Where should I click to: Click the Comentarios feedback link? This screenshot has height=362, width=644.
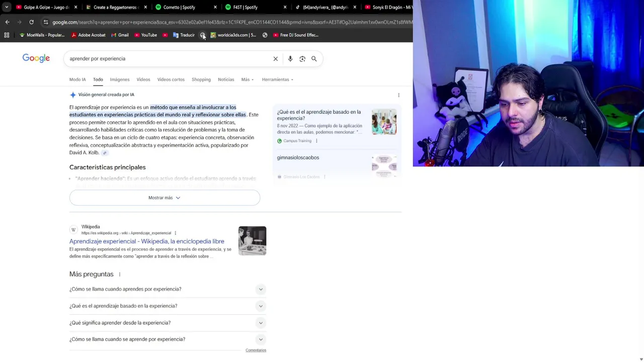click(x=256, y=350)
